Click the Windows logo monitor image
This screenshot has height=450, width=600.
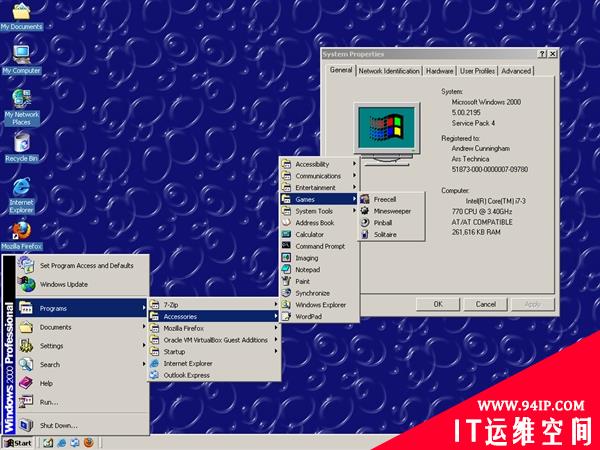(x=386, y=134)
